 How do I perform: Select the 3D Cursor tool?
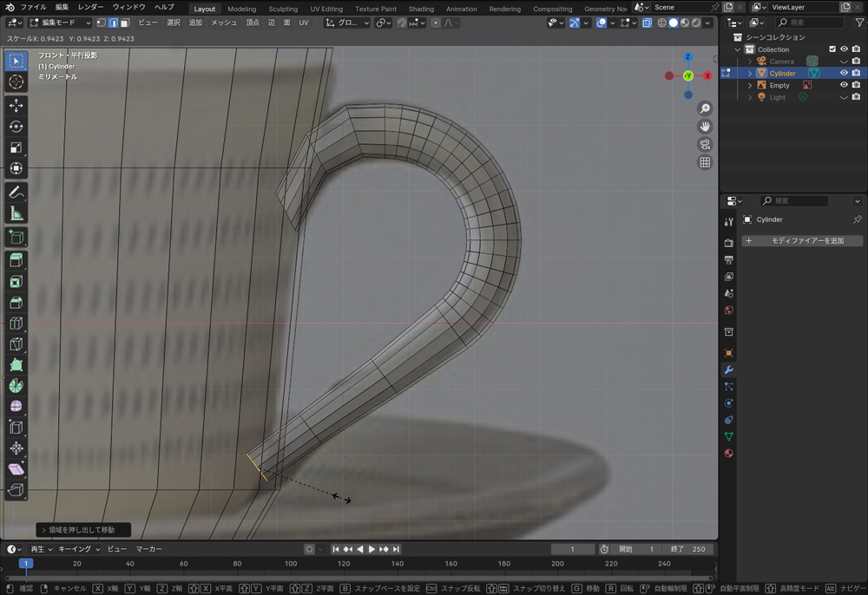[x=16, y=82]
